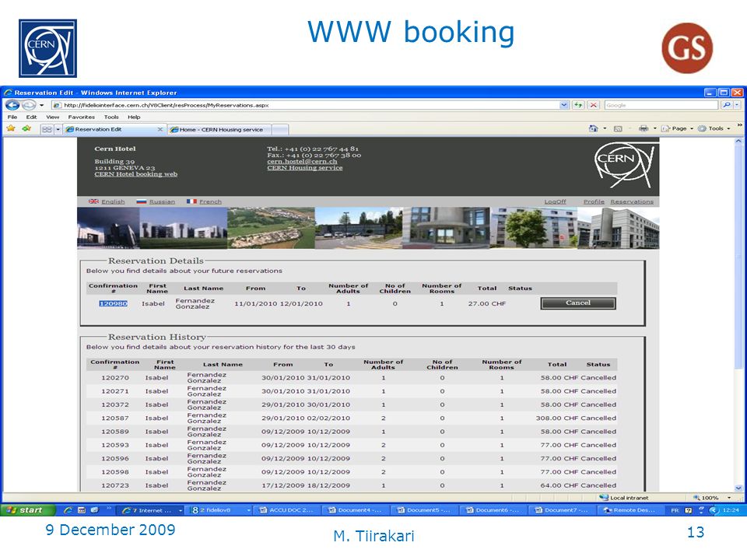This screenshot has width=747, height=560.
Task: Open the Favorites Center star icon
Action: (11, 128)
